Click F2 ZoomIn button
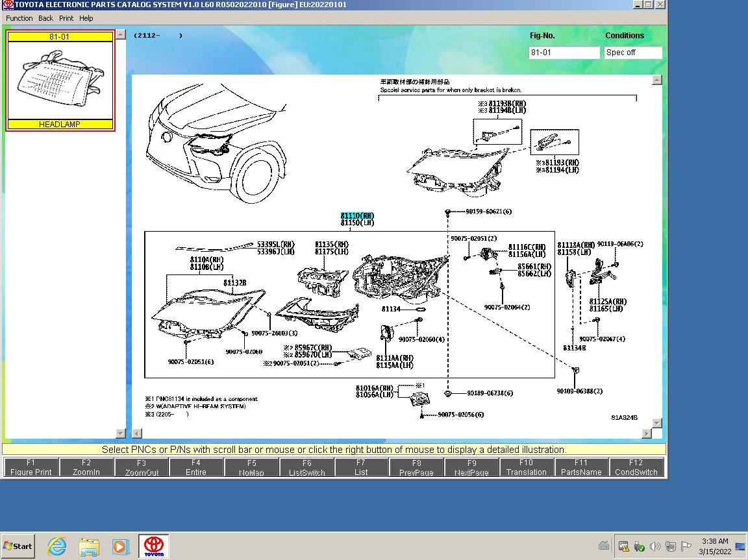The width and height of the screenshot is (748, 560). click(x=86, y=467)
